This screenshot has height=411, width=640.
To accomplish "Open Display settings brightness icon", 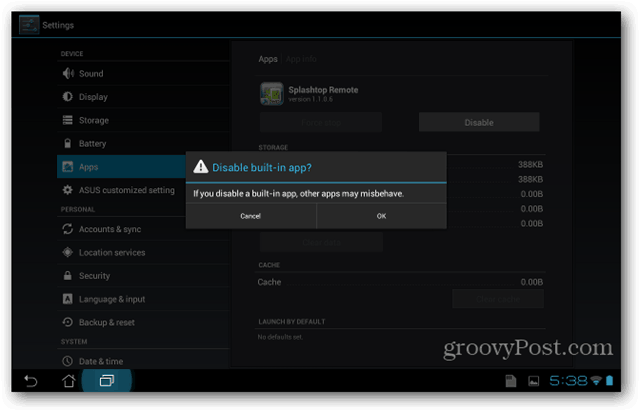I will [67, 97].
